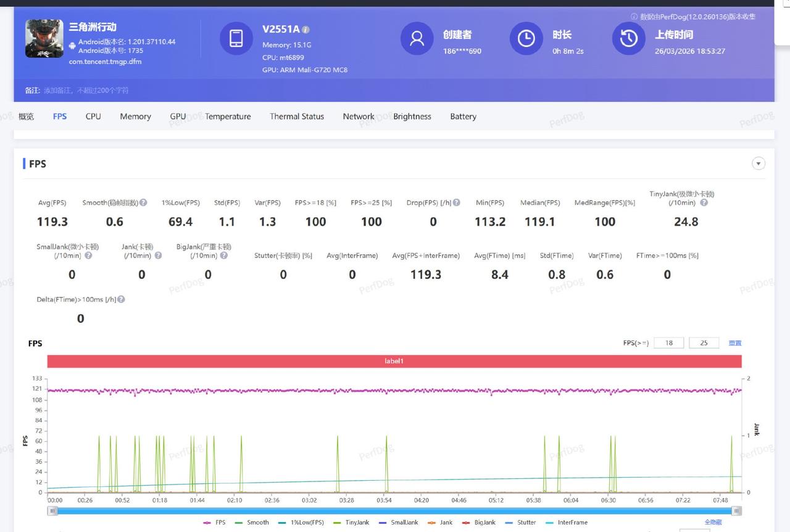Select the Thermal Status tab

click(x=297, y=116)
